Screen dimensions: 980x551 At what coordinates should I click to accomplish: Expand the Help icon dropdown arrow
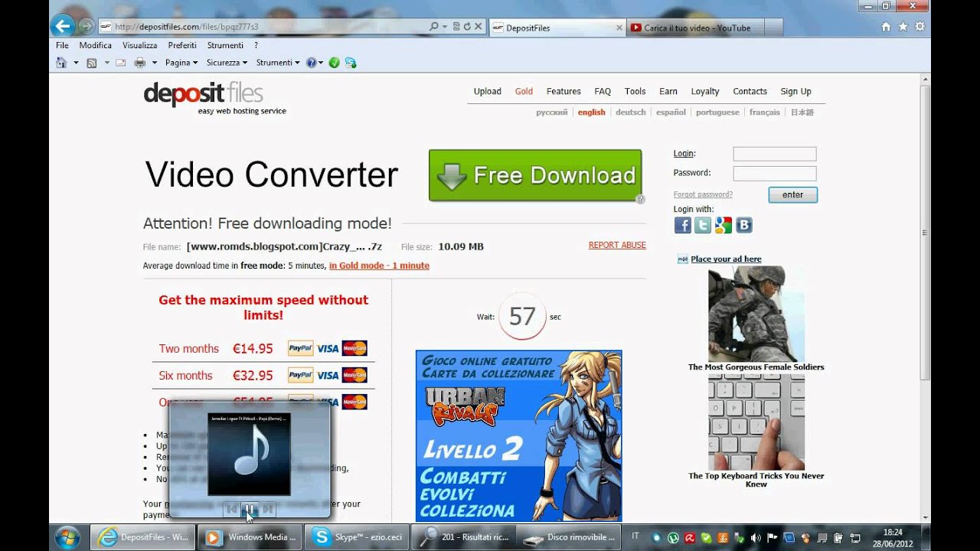321,63
